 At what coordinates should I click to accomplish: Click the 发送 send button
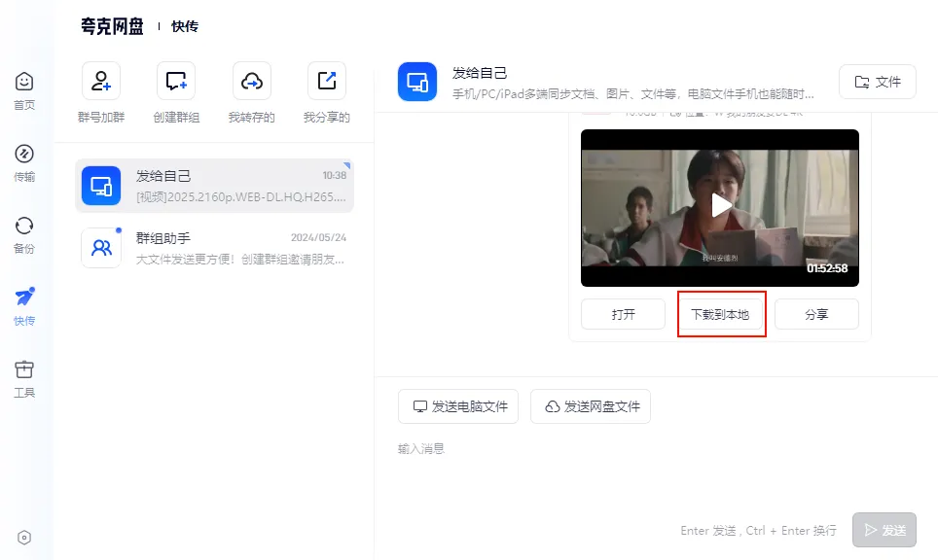click(x=884, y=530)
